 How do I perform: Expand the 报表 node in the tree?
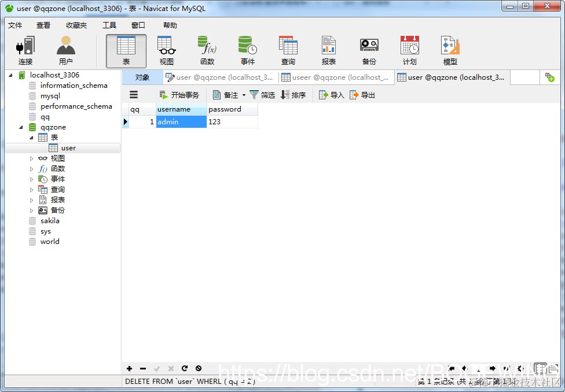pyautogui.click(x=31, y=200)
